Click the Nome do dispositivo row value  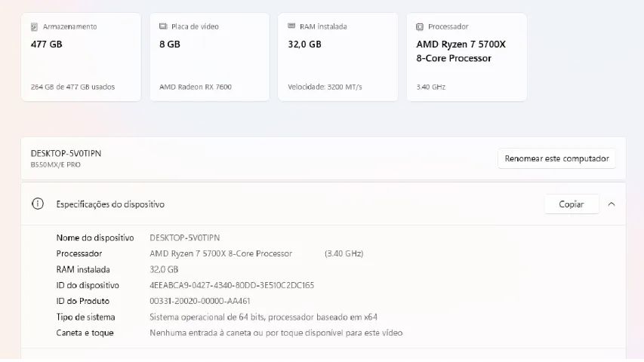[x=185, y=238]
